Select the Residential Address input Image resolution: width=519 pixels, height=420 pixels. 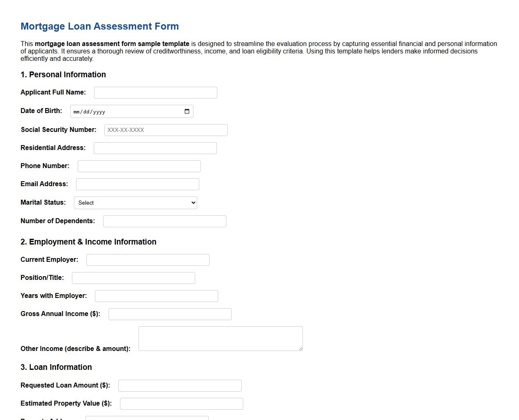[155, 148]
